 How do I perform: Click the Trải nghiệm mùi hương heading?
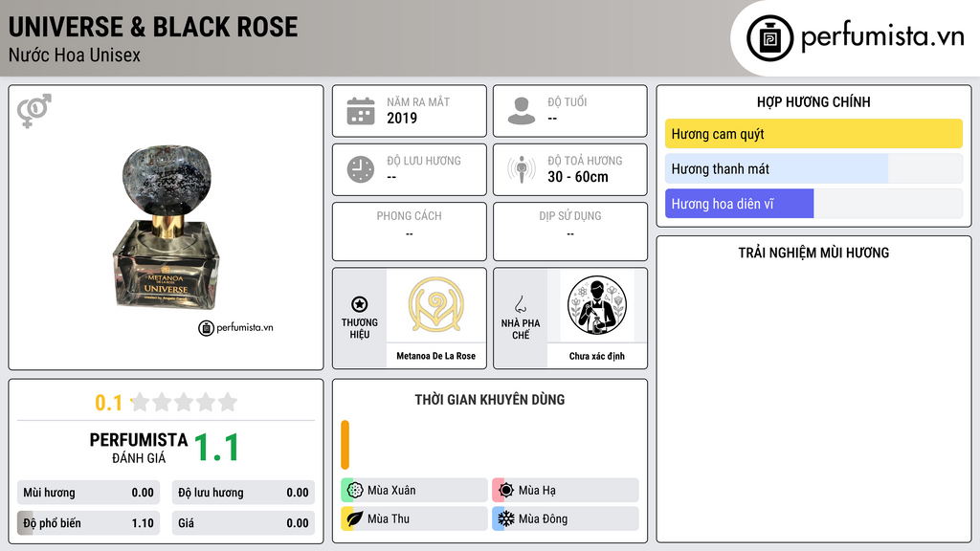coord(813,253)
